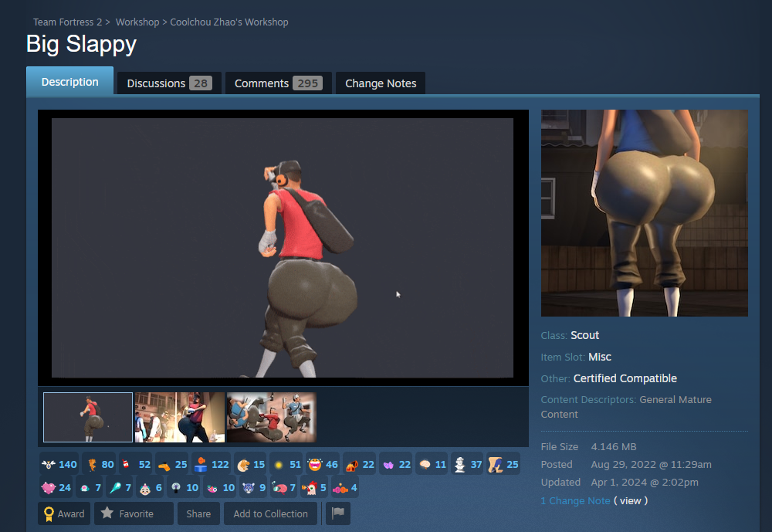Image resolution: width=772 pixels, height=532 pixels.
Task: Click the 'Scout' class value
Action: 584,335
